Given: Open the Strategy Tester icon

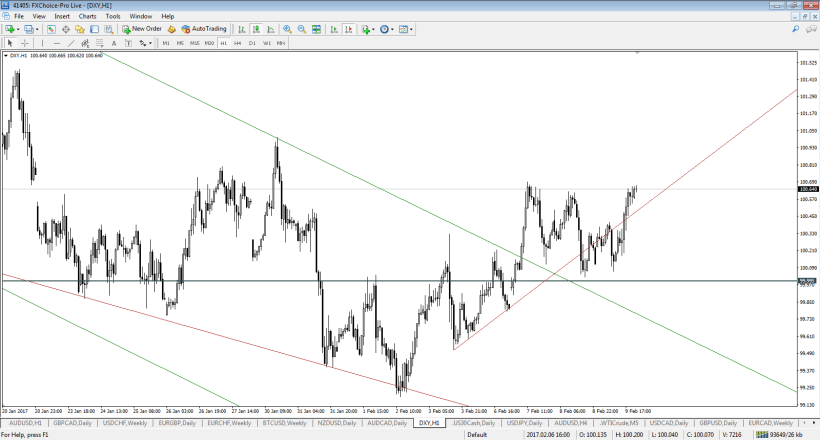Looking at the screenshot, I should [108, 29].
